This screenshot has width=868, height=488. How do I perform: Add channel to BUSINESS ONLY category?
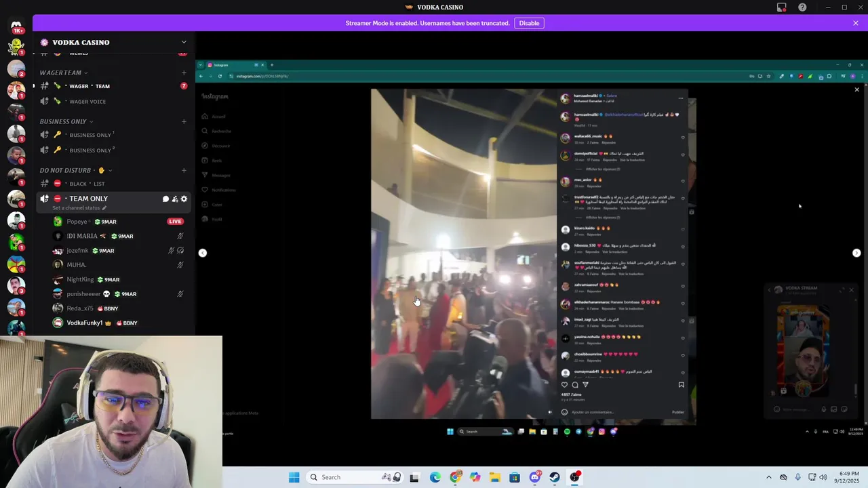[x=184, y=121]
